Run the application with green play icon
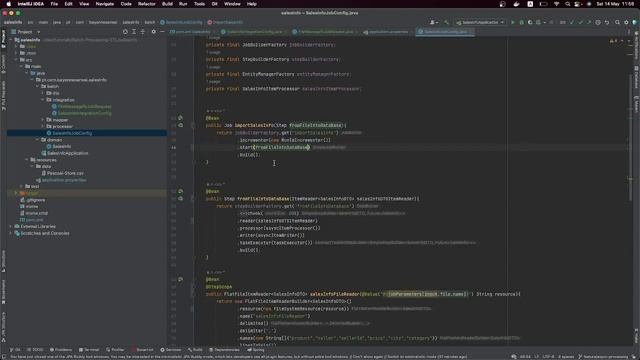 coord(513,22)
